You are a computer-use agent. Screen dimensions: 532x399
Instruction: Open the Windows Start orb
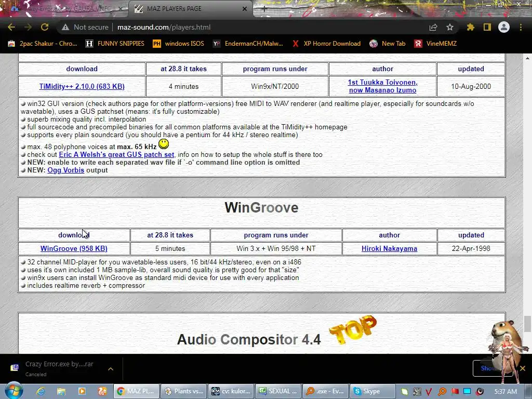14,391
